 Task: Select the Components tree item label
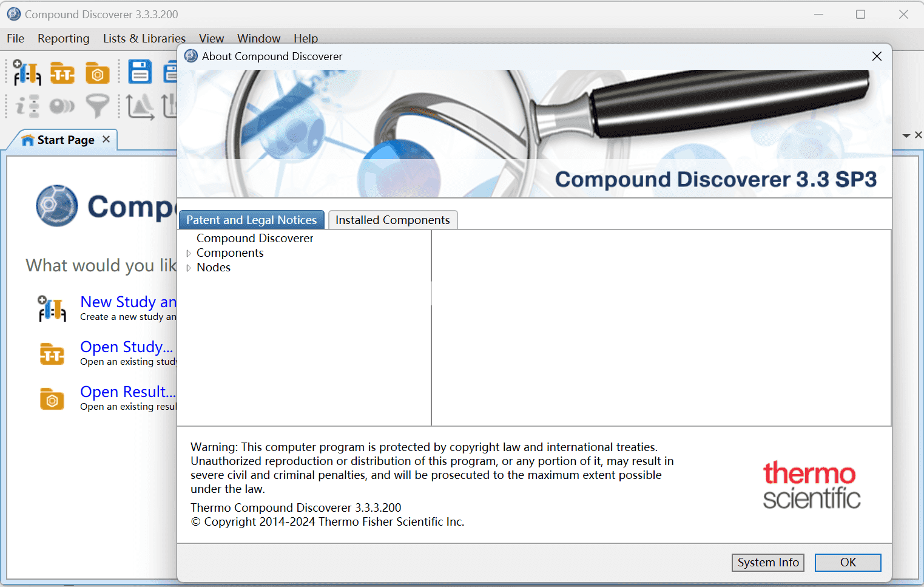coord(230,253)
